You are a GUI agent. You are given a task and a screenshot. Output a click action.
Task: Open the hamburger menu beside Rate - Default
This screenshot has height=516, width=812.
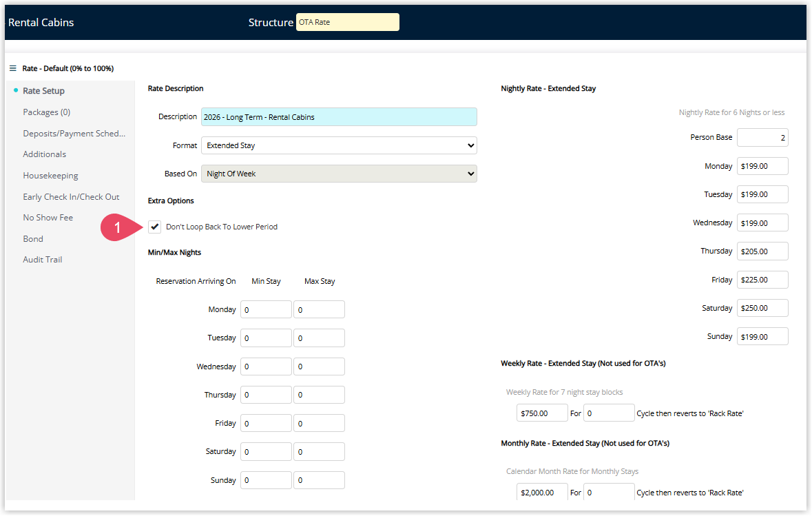[13, 68]
